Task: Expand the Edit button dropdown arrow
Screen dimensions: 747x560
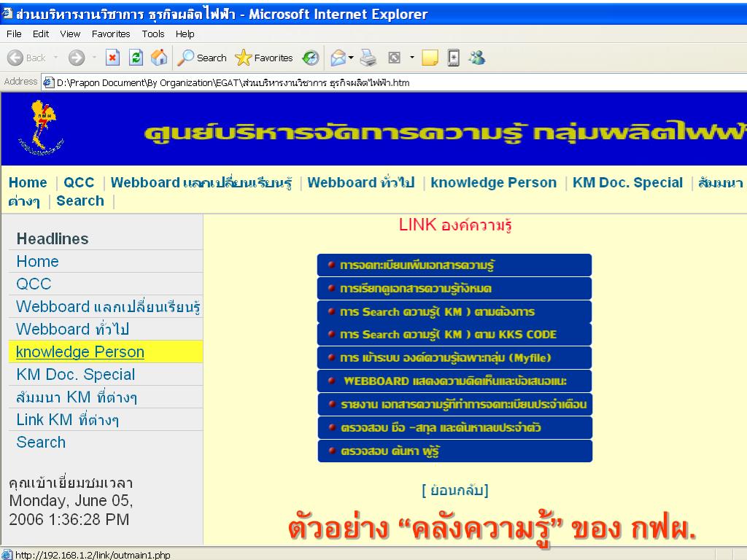Action: point(412,58)
